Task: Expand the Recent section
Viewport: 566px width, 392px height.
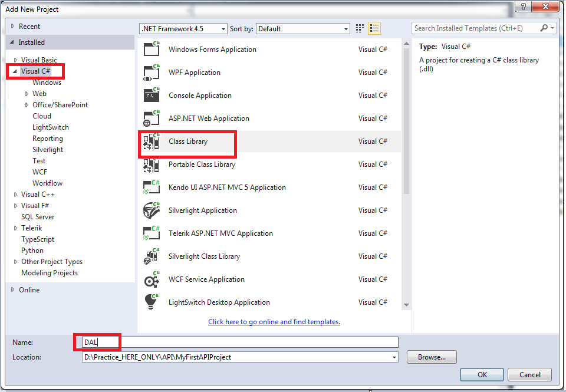Action: [12, 27]
